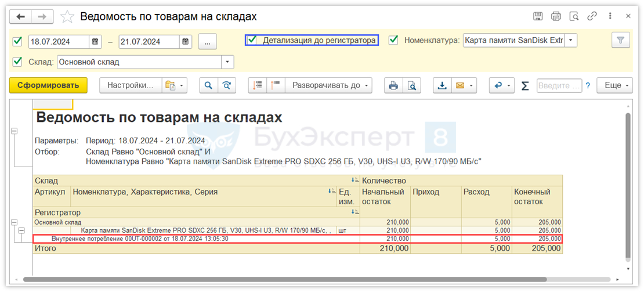Copy link using chain icon in title bar
Image resolution: width=644 pixels, height=292 pixels.
click(x=592, y=16)
